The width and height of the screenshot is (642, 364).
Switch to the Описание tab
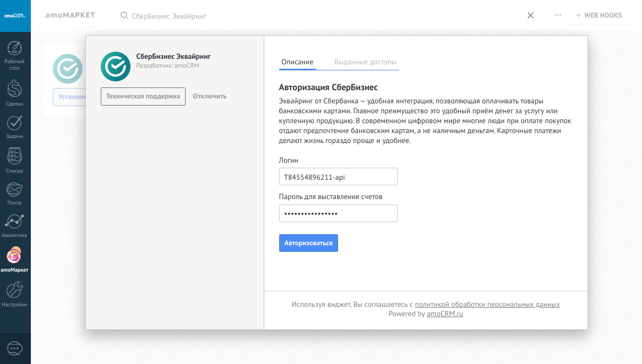point(297,62)
